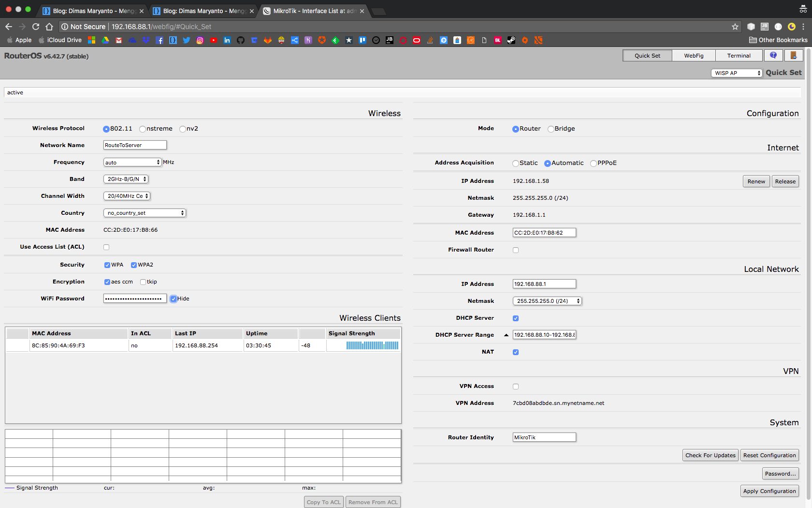Select the nv2 wireless protocol
This screenshot has height=508, width=812.
183,129
